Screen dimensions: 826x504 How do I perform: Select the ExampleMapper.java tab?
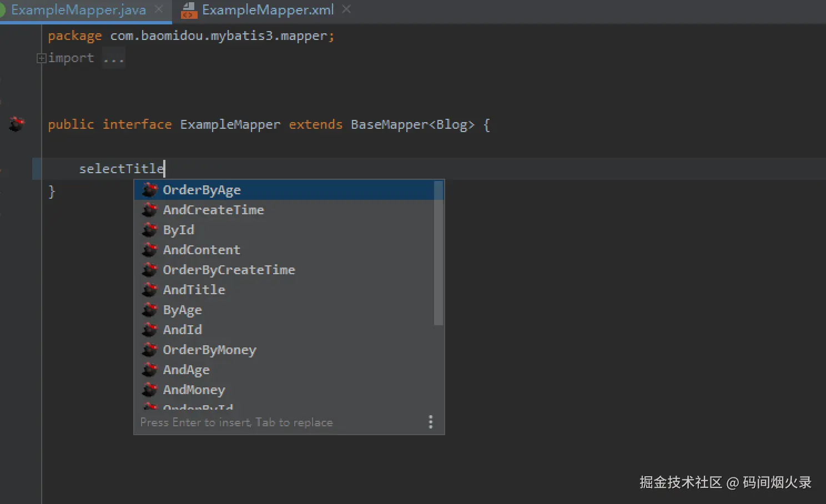pyautogui.click(x=78, y=10)
